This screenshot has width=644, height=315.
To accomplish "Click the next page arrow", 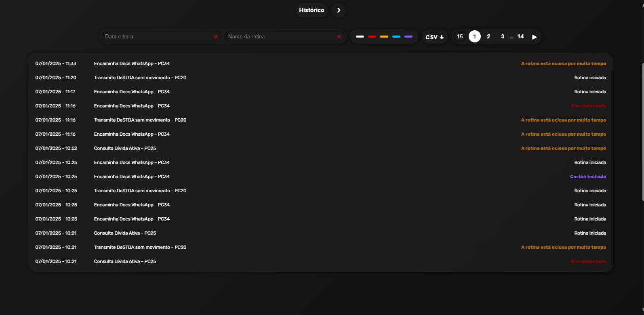I will coord(534,37).
